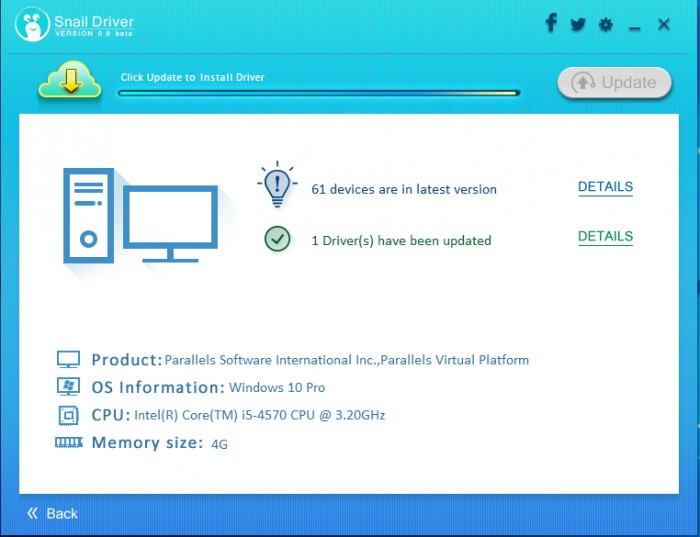Click the light bulb alert icon

(x=277, y=184)
